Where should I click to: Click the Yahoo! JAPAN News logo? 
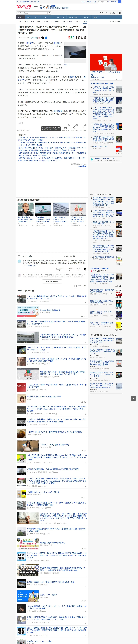coord(27,7)
